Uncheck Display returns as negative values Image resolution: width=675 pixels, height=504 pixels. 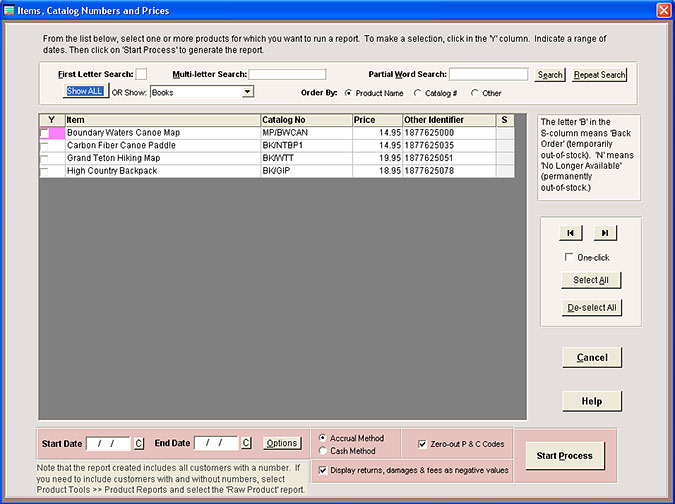pyautogui.click(x=322, y=469)
